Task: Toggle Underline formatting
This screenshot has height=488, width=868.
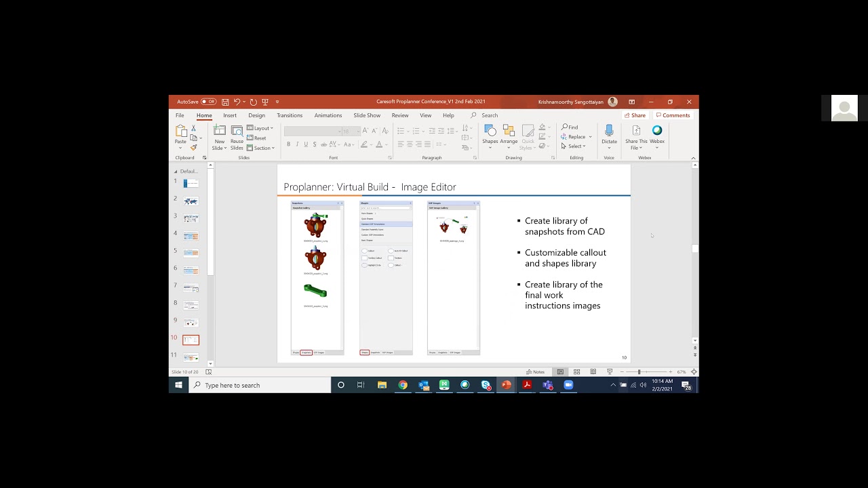Action: click(x=306, y=144)
